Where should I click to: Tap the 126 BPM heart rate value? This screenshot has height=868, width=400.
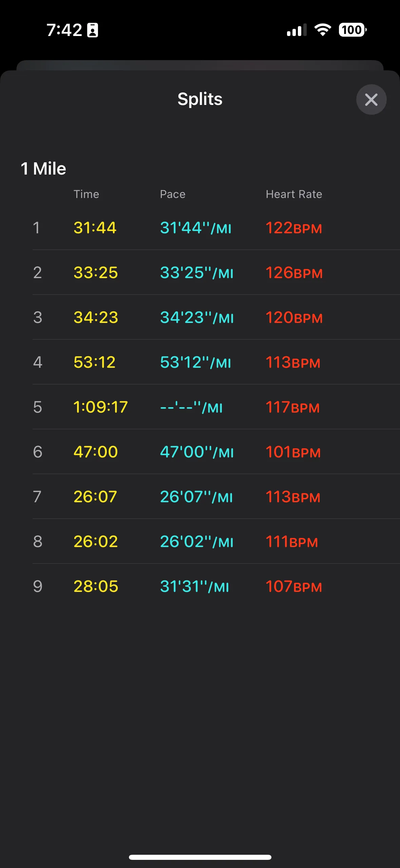[x=294, y=273]
